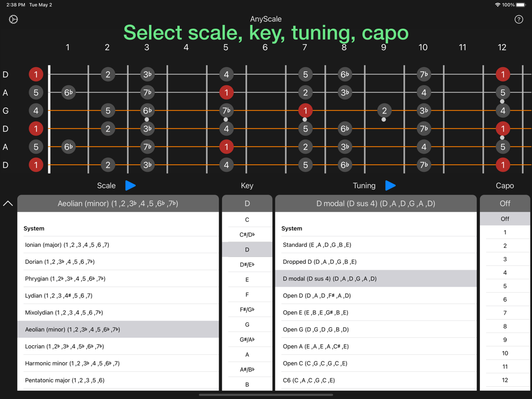Select key of G

247,324
